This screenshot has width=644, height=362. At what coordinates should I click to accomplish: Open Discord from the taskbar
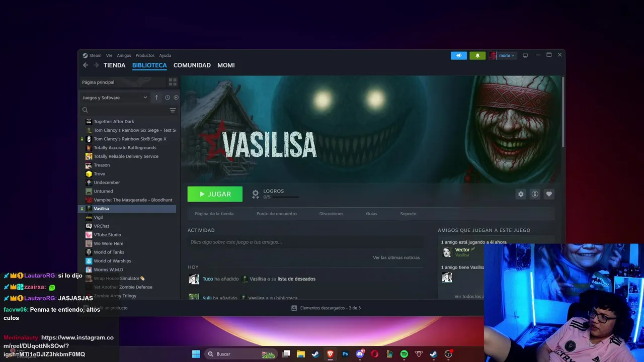[x=360, y=354]
